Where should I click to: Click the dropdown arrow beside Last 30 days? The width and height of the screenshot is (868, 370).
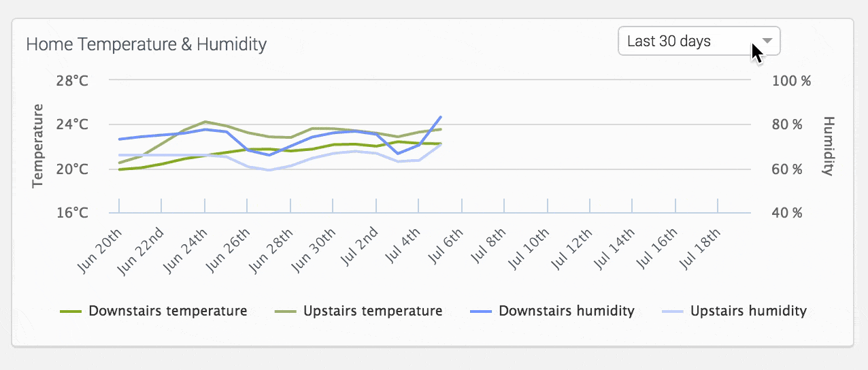(x=767, y=41)
